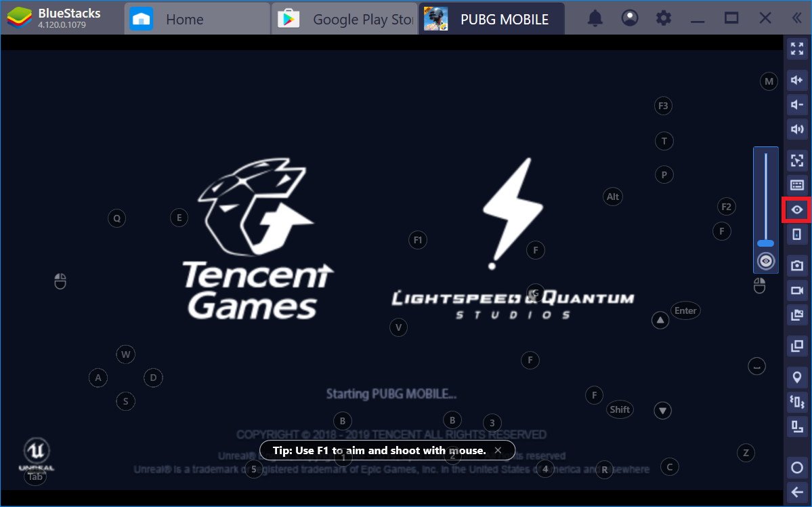Click the Google Play Store tab icon

pyautogui.click(x=289, y=19)
